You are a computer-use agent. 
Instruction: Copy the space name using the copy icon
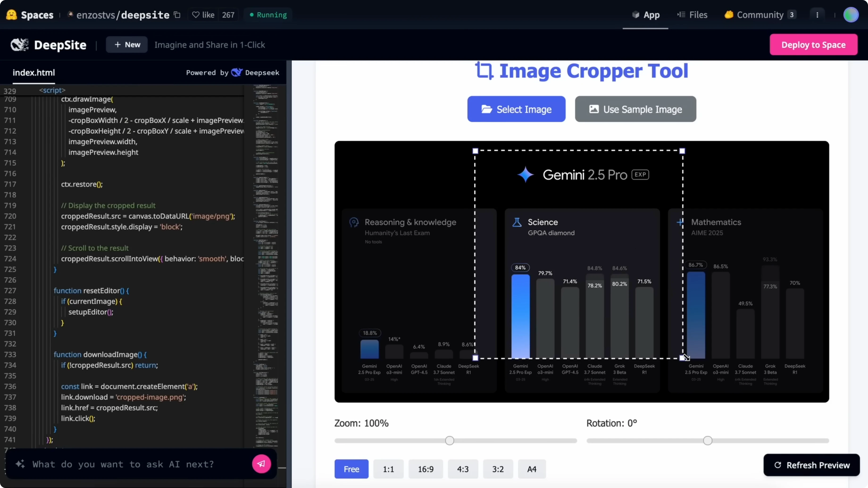(x=177, y=15)
